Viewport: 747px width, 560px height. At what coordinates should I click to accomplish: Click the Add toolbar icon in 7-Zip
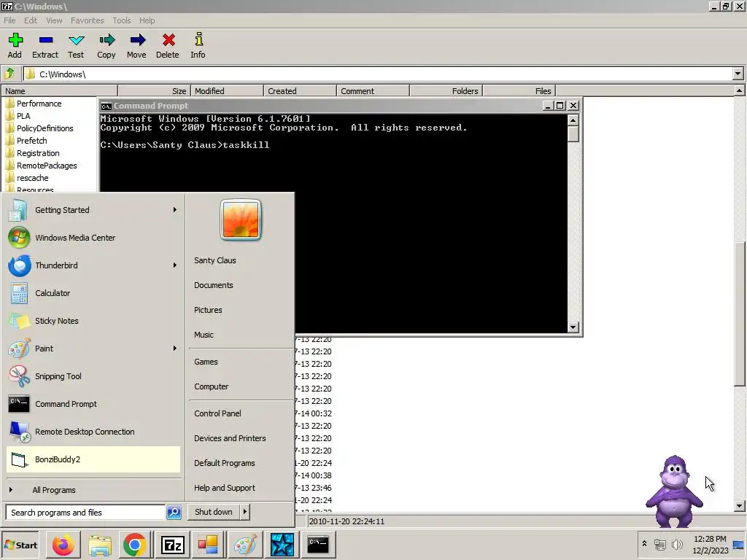(x=15, y=40)
